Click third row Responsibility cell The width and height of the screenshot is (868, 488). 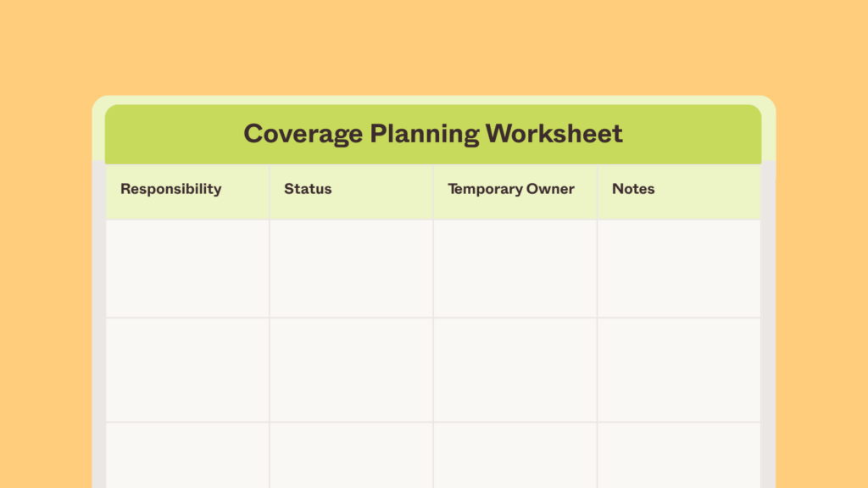tap(187, 456)
